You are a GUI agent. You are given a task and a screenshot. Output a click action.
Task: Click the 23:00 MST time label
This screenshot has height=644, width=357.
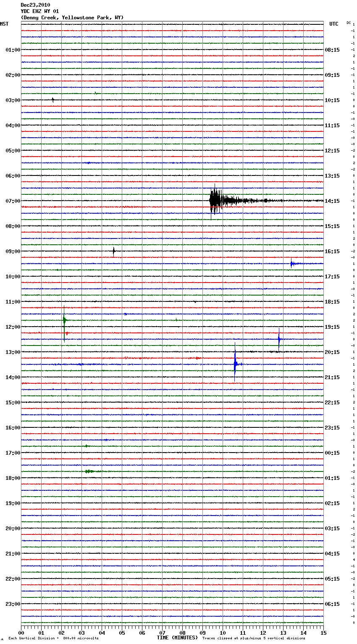tap(13, 604)
